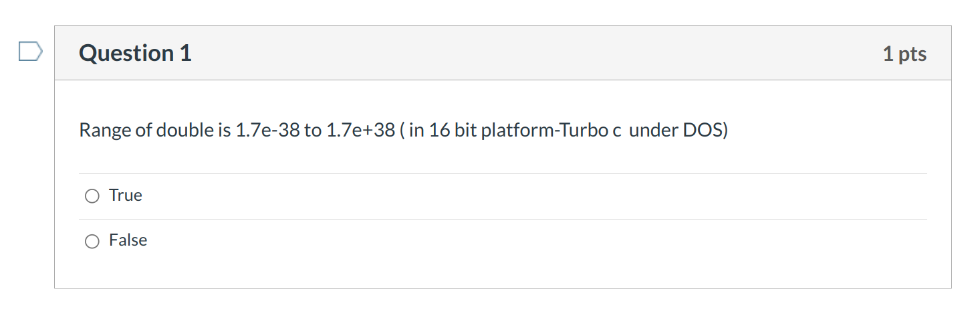Click the value "1.7e+38" in the question

360,130
